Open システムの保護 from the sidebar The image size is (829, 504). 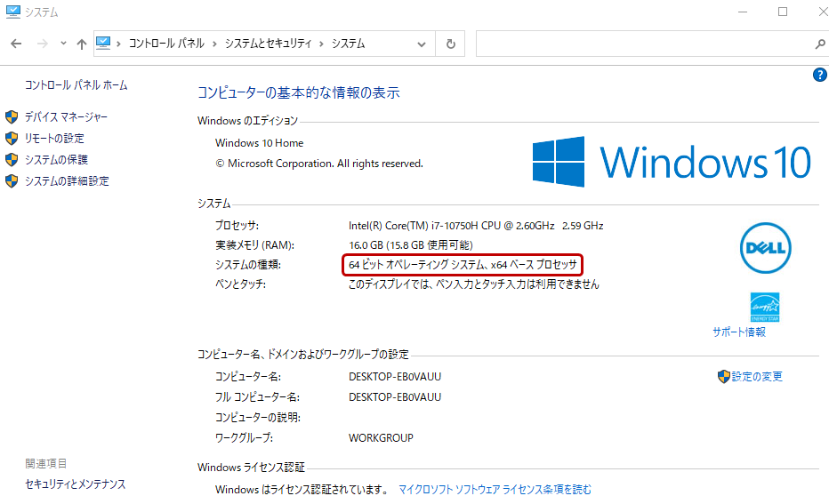(56, 159)
